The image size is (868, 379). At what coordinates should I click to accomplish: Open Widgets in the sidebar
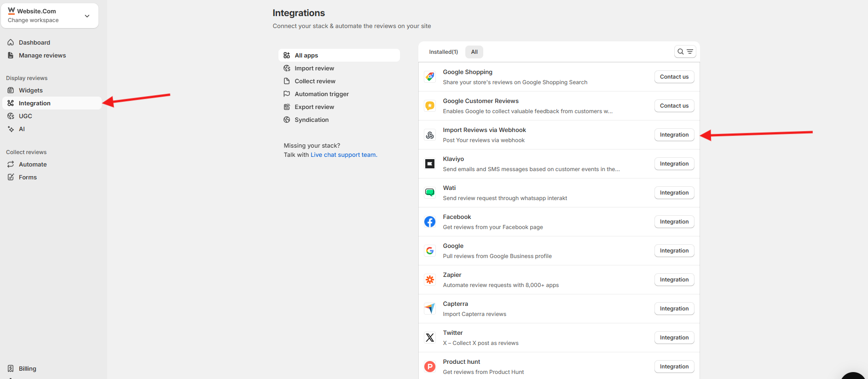(31, 91)
